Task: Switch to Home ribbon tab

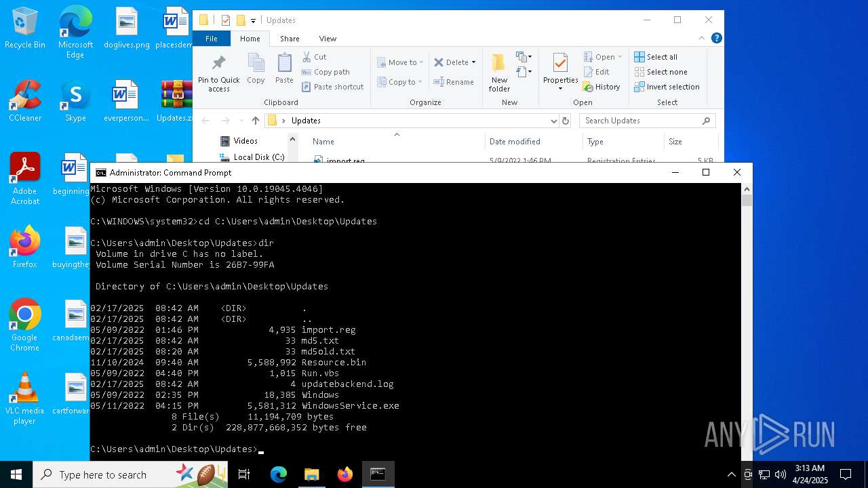Action: [250, 39]
